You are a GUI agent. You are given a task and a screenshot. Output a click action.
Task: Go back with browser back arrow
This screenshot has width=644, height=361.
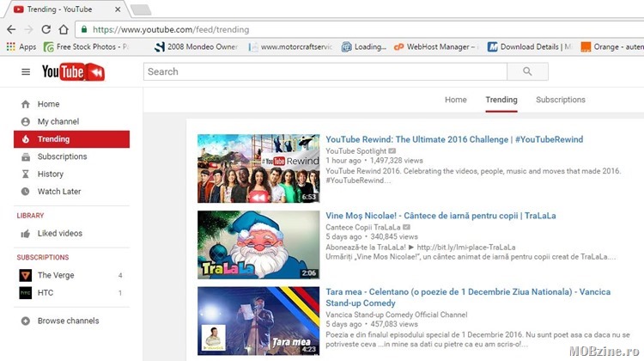click(11, 29)
